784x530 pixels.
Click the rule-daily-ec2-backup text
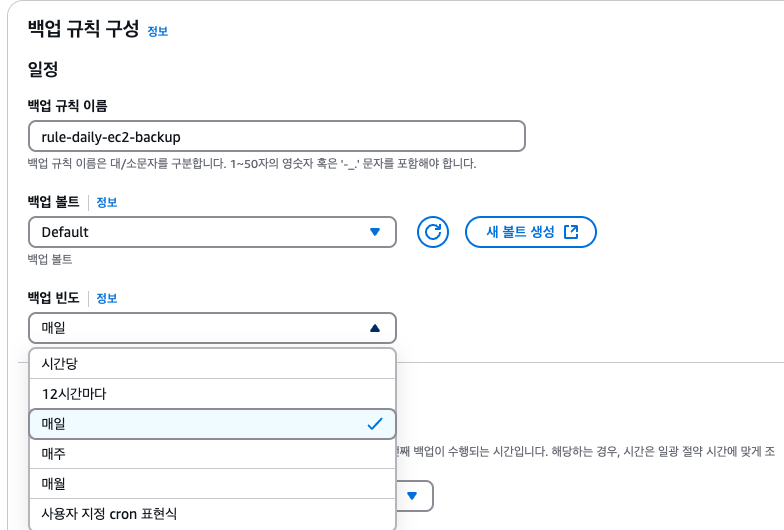[111, 136]
